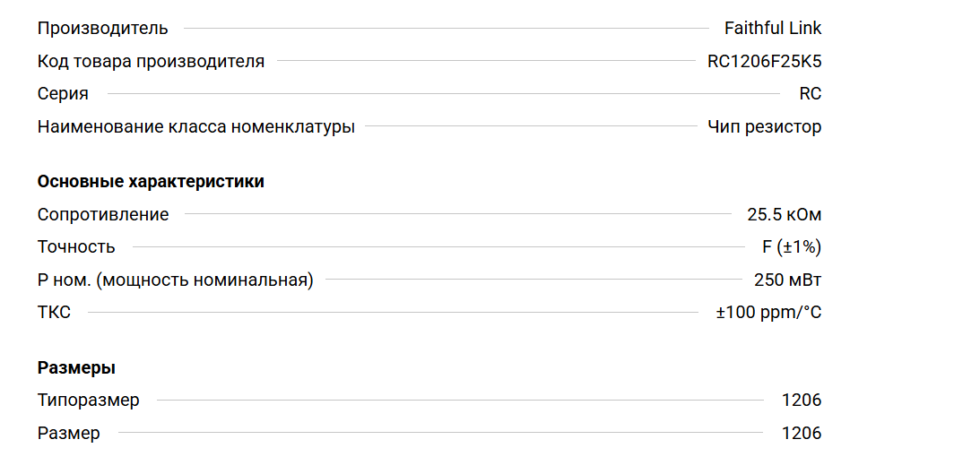
Task: Click the RC series value
Action: point(810,94)
